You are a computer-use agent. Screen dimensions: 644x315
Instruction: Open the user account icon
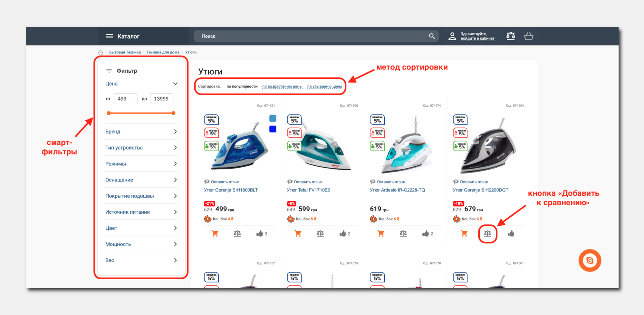[452, 36]
